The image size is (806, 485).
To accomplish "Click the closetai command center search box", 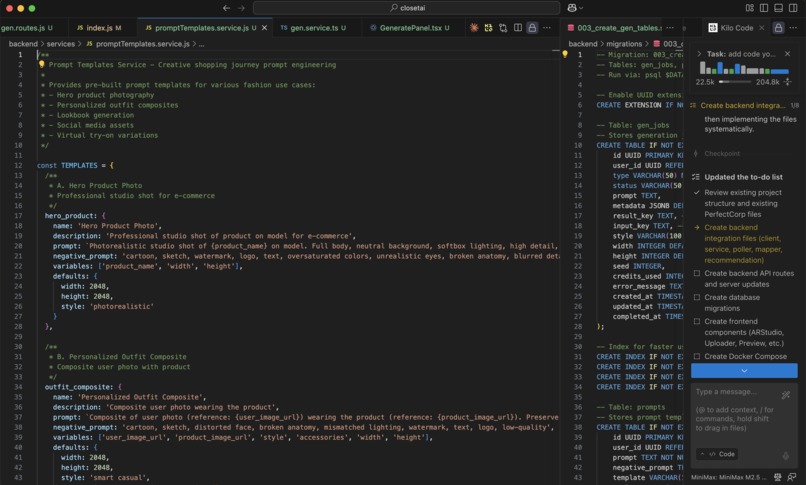I will 407,8.
